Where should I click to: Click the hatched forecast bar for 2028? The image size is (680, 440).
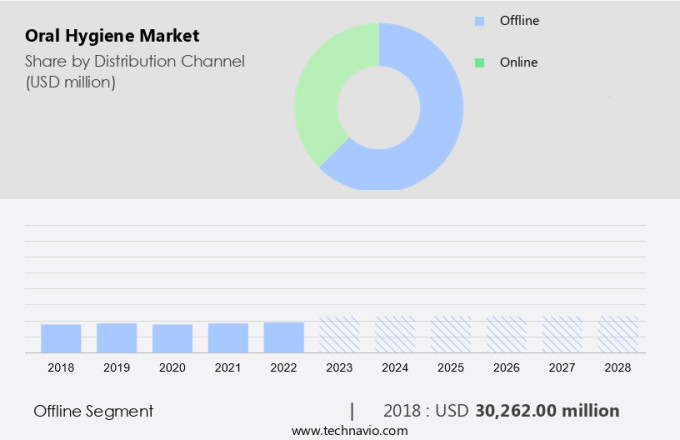point(618,335)
